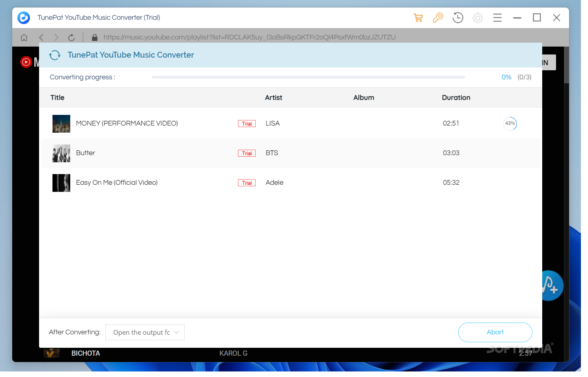This screenshot has height=377, width=588.
Task: Reload the page with refresh icon
Action: (x=71, y=38)
